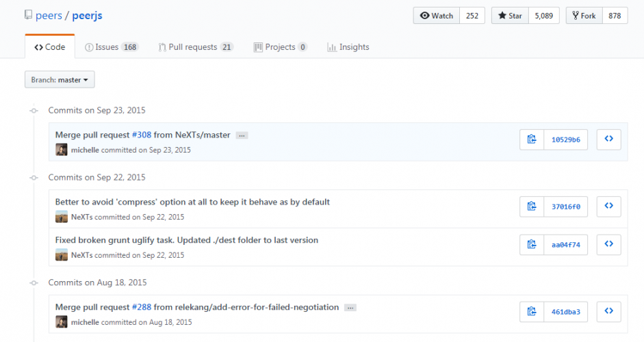Expand commit message for pull request #288
The height and width of the screenshot is (342, 644).
click(350, 308)
